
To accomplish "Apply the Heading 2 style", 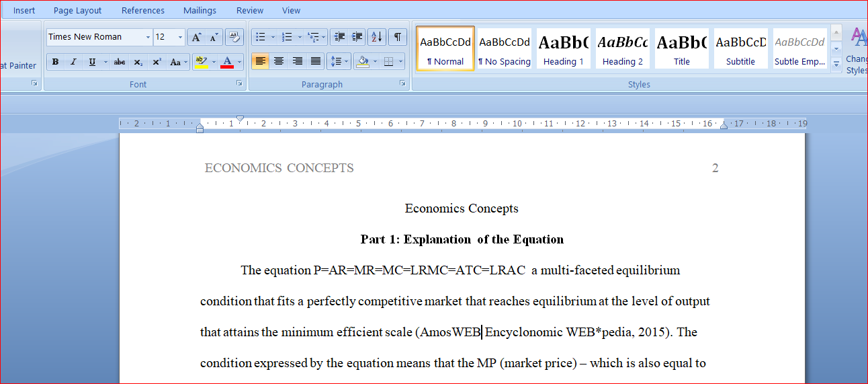I will (623, 48).
